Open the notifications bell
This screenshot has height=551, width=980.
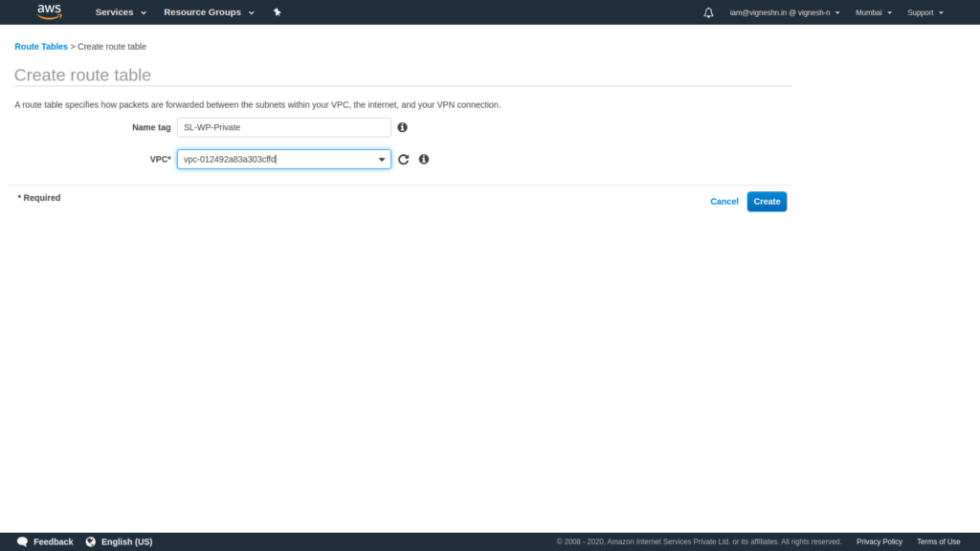(x=708, y=12)
